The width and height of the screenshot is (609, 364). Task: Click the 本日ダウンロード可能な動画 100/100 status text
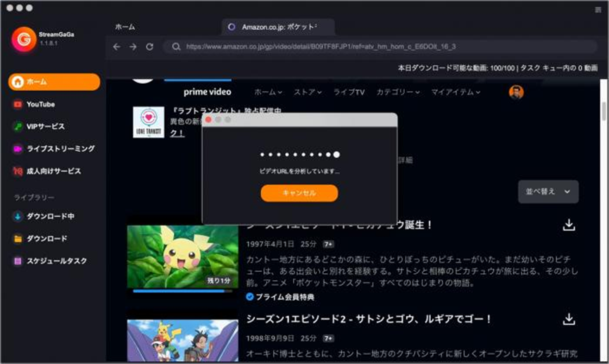point(456,68)
